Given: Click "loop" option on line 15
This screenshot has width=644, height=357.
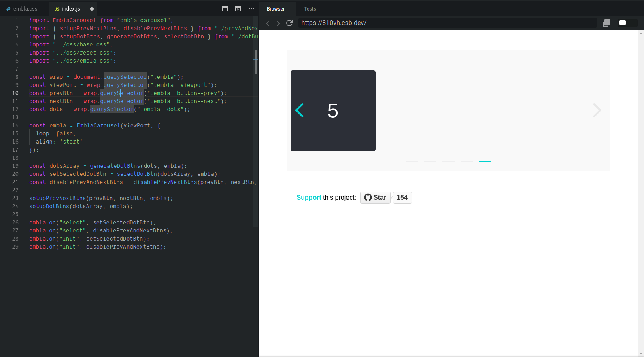Looking at the screenshot, I should pyautogui.click(x=43, y=133).
